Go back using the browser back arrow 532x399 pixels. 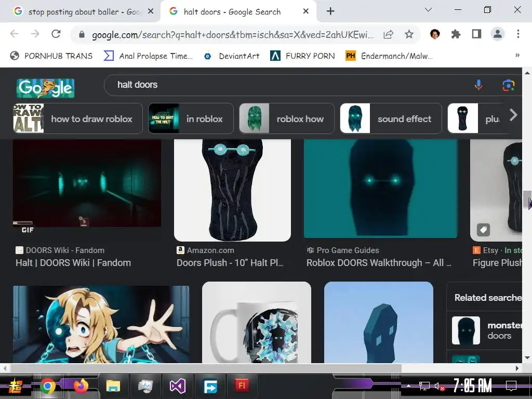tap(14, 34)
